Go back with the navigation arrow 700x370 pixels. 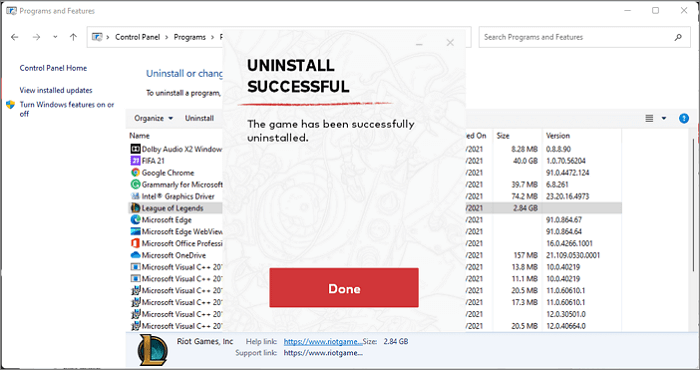tap(15, 37)
